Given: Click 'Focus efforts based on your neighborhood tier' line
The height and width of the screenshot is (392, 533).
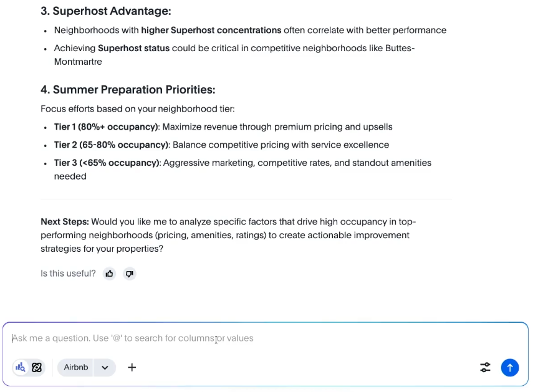Looking at the screenshot, I should tap(137, 108).
